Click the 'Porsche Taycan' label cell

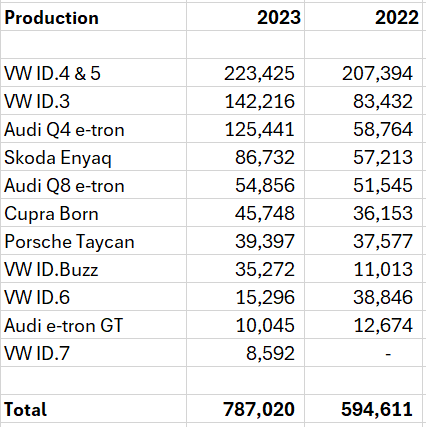[93, 241]
